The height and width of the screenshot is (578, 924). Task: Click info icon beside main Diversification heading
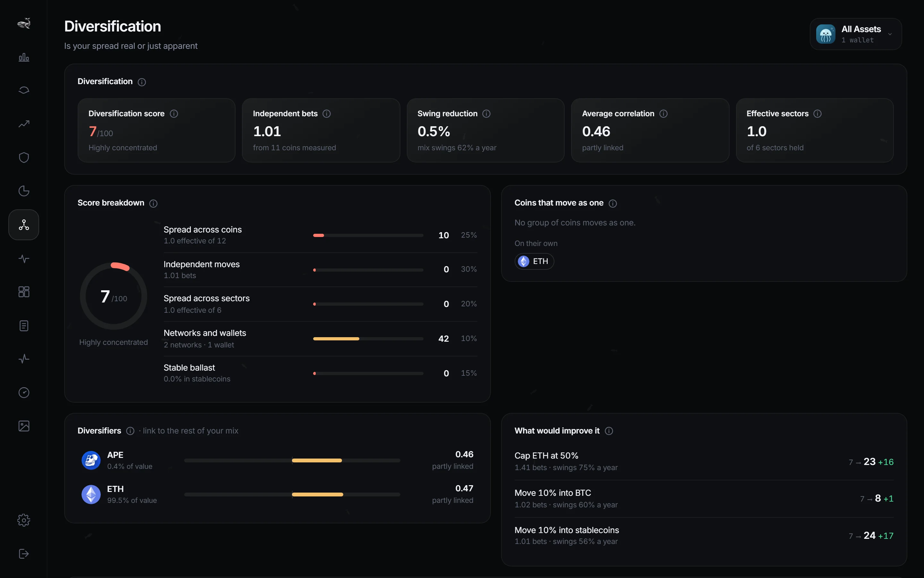[x=142, y=82]
